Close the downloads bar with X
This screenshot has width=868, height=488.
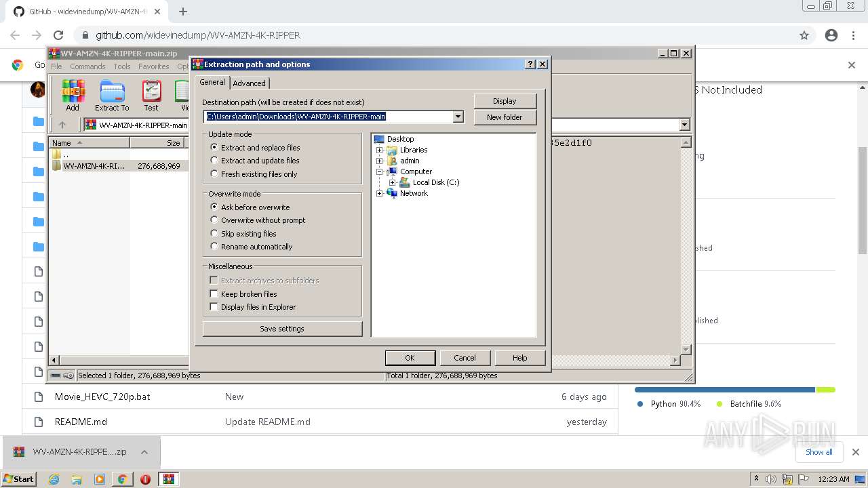pyautogui.click(x=855, y=452)
